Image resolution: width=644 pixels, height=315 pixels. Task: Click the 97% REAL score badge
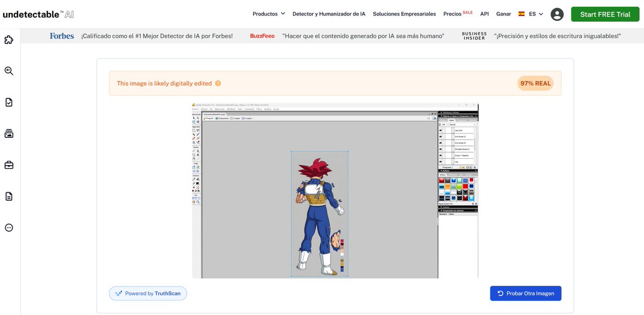(x=535, y=84)
